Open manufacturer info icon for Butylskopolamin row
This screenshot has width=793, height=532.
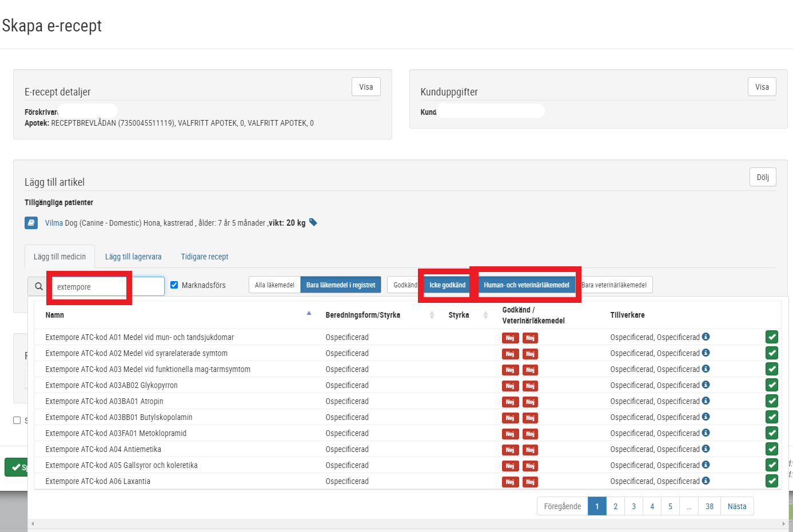tap(706, 417)
